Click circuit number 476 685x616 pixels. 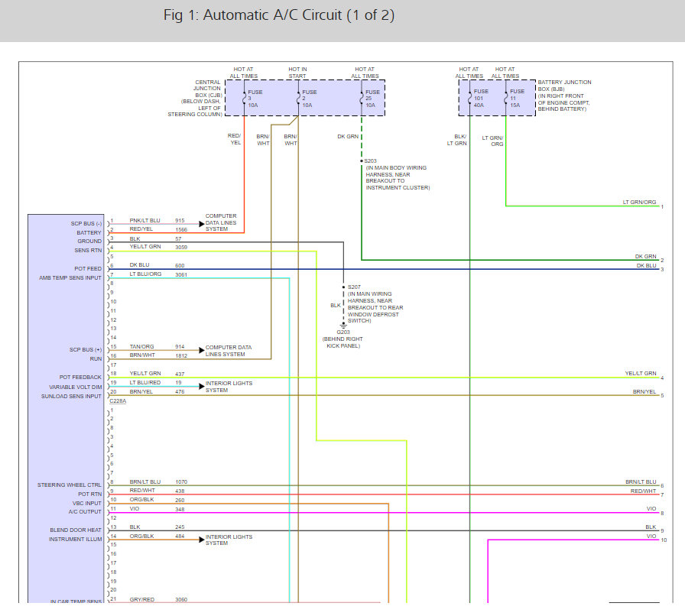180,392
